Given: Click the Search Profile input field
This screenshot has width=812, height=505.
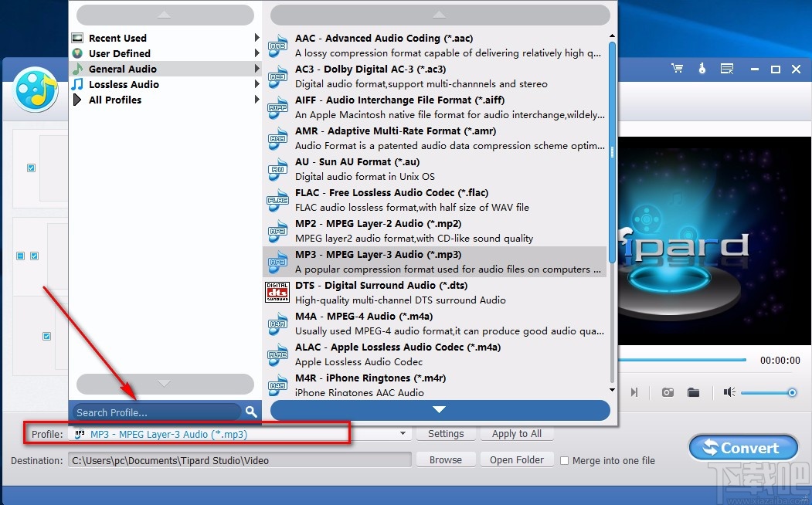Looking at the screenshot, I should pos(157,412).
